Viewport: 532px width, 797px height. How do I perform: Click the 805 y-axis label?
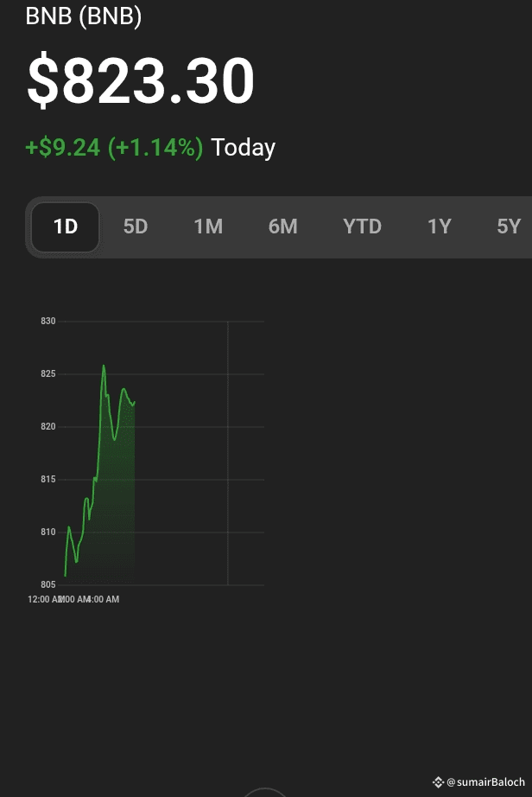click(48, 585)
